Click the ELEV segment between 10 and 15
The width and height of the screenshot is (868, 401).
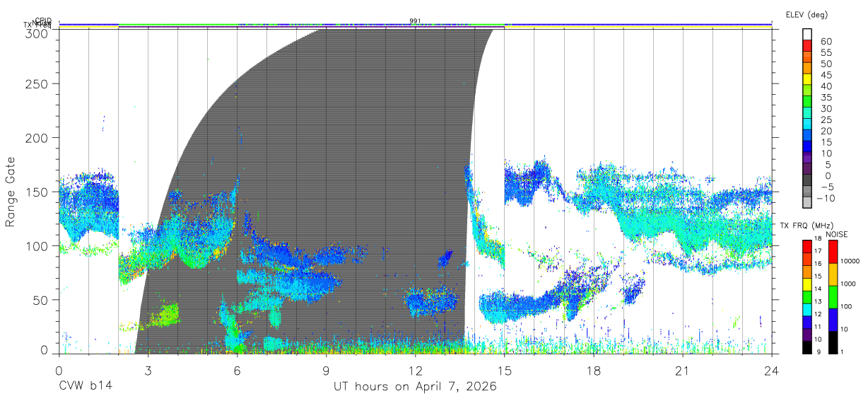click(808, 148)
